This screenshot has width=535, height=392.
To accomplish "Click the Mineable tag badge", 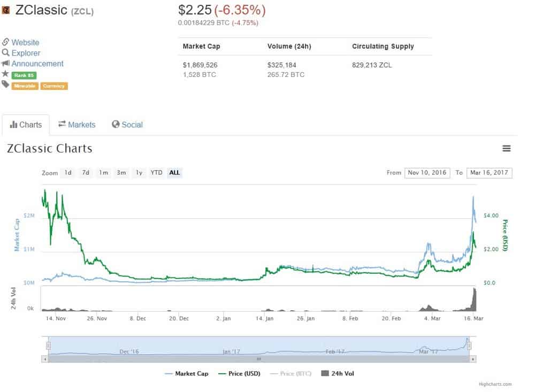I will (x=25, y=86).
